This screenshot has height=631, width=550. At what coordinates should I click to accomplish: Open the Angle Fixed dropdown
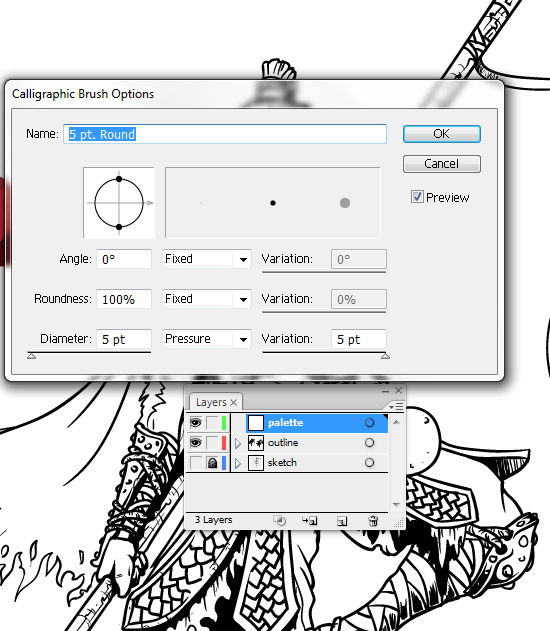(x=207, y=259)
